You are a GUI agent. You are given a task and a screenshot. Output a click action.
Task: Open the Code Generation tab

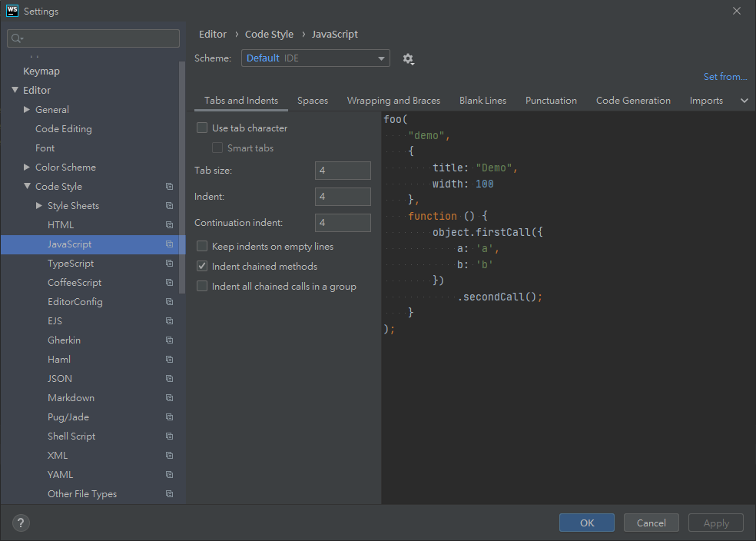633,101
